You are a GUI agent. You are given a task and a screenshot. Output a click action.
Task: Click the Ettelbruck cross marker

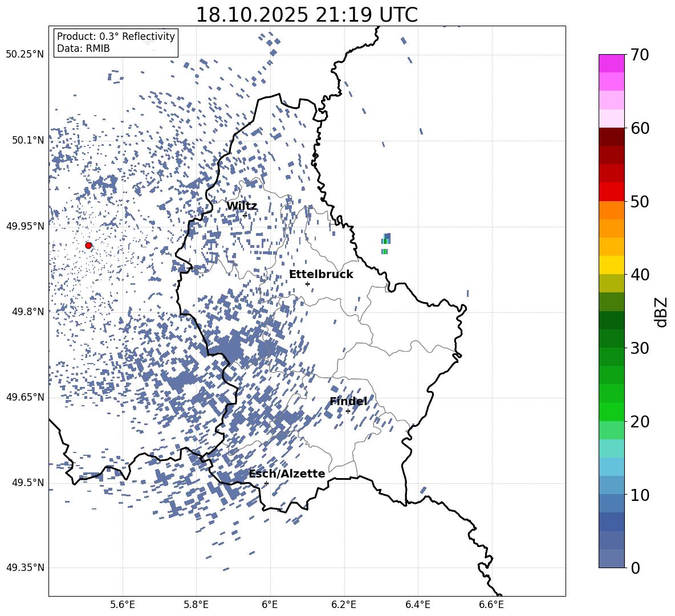tap(307, 284)
